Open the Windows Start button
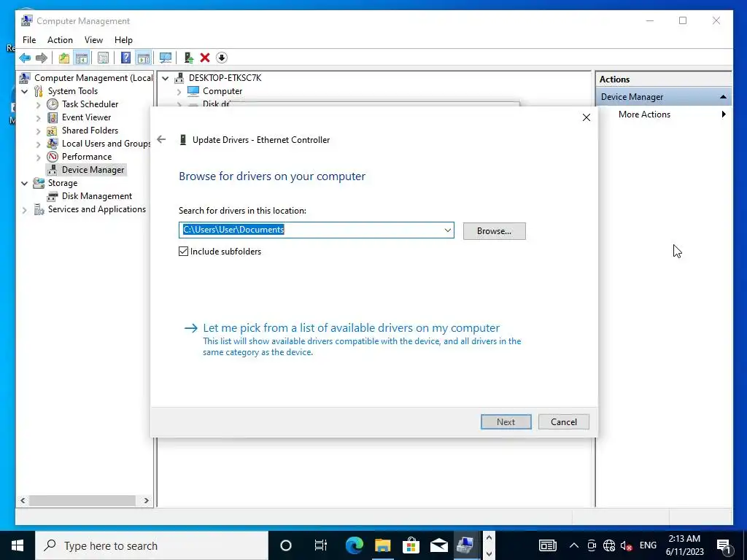 click(x=18, y=545)
